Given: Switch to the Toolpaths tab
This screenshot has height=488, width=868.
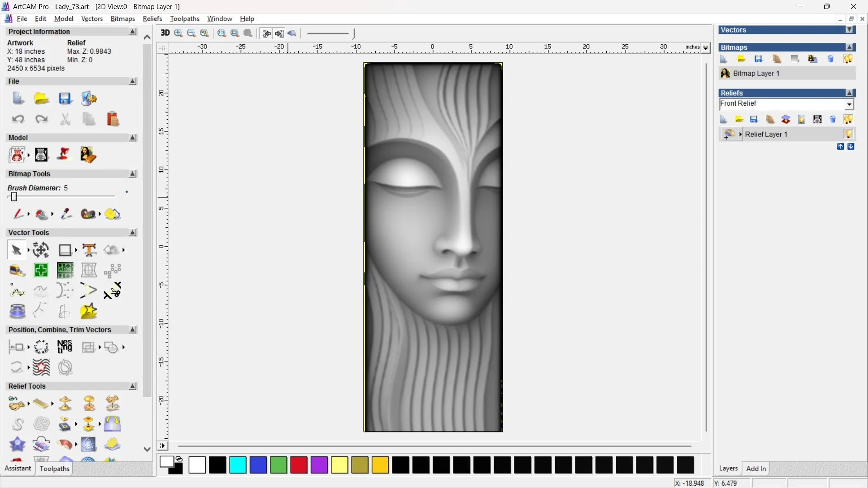Looking at the screenshot, I should tap(54, 469).
